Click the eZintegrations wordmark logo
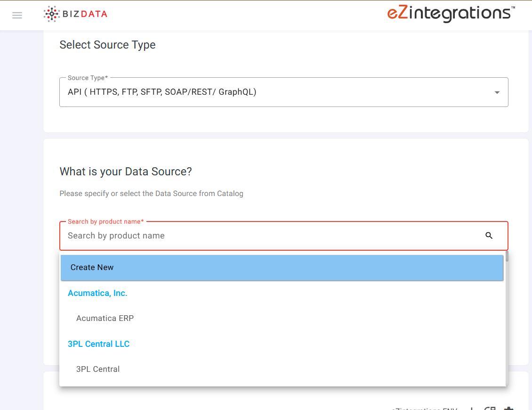The height and width of the screenshot is (410, 532). click(449, 14)
